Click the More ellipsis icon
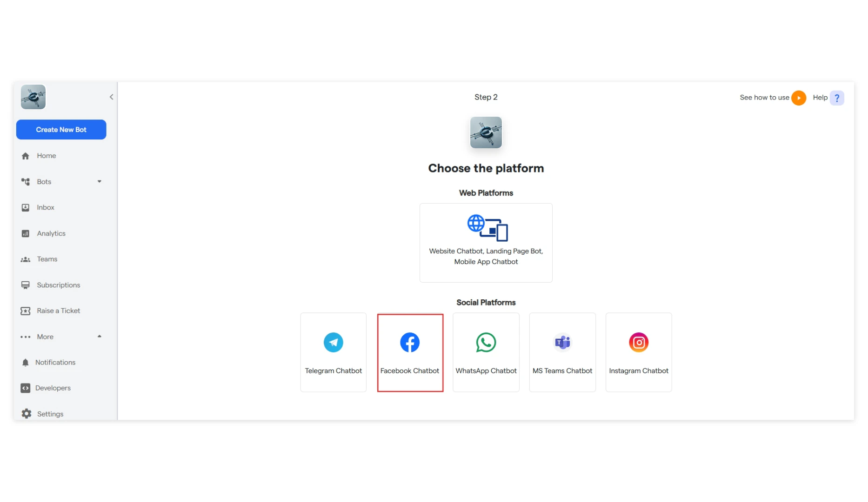Screen dimensions: 868x502 (26, 337)
